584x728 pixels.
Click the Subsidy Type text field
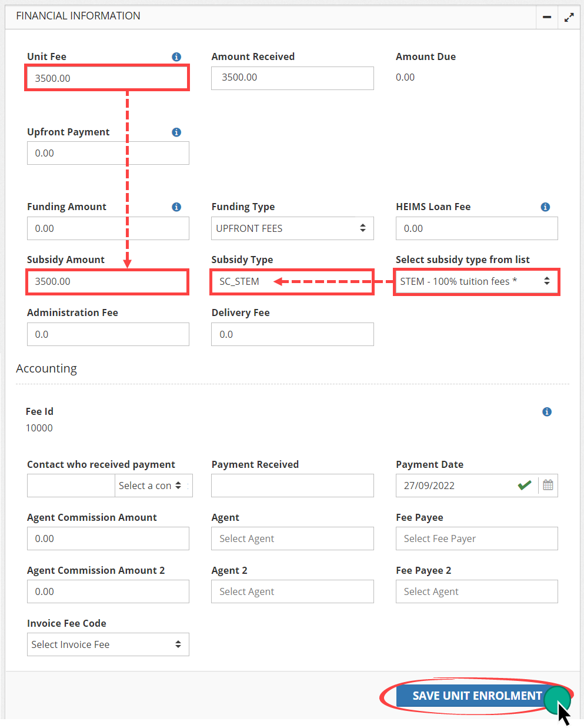(292, 281)
